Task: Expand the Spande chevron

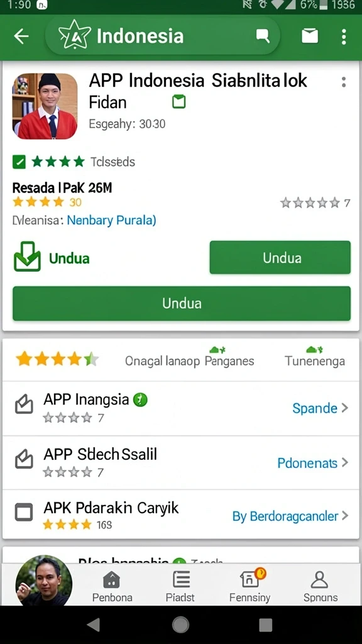Action: point(345,408)
